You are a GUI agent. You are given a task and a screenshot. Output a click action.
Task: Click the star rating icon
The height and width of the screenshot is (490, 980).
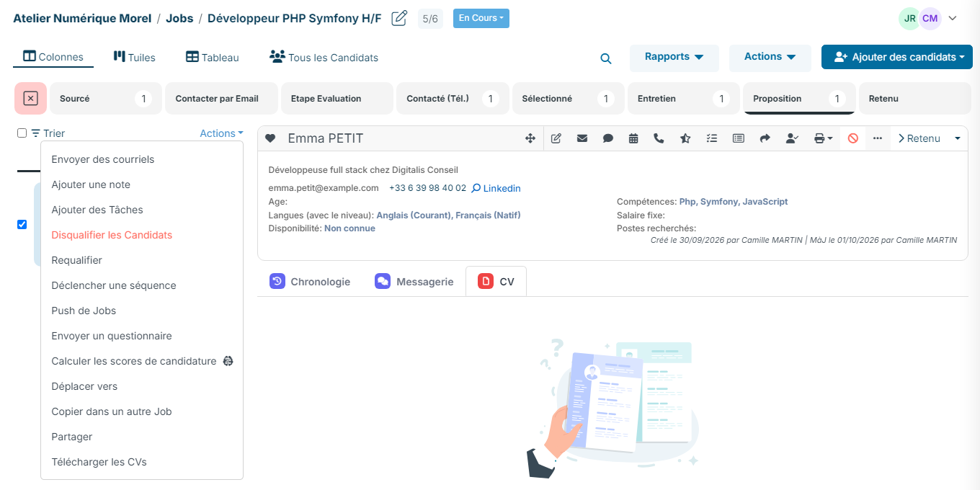click(x=685, y=138)
